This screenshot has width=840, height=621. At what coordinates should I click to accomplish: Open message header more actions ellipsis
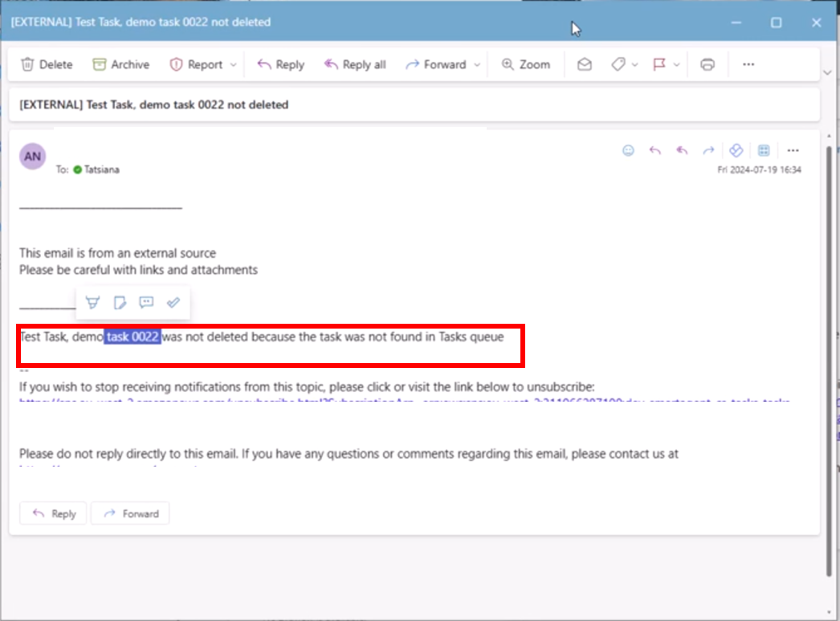click(x=793, y=150)
